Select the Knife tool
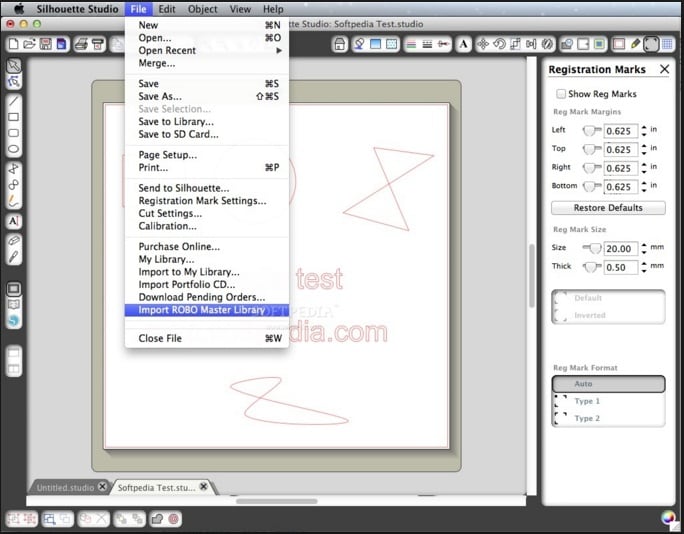The height and width of the screenshot is (534, 684). [14, 257]
